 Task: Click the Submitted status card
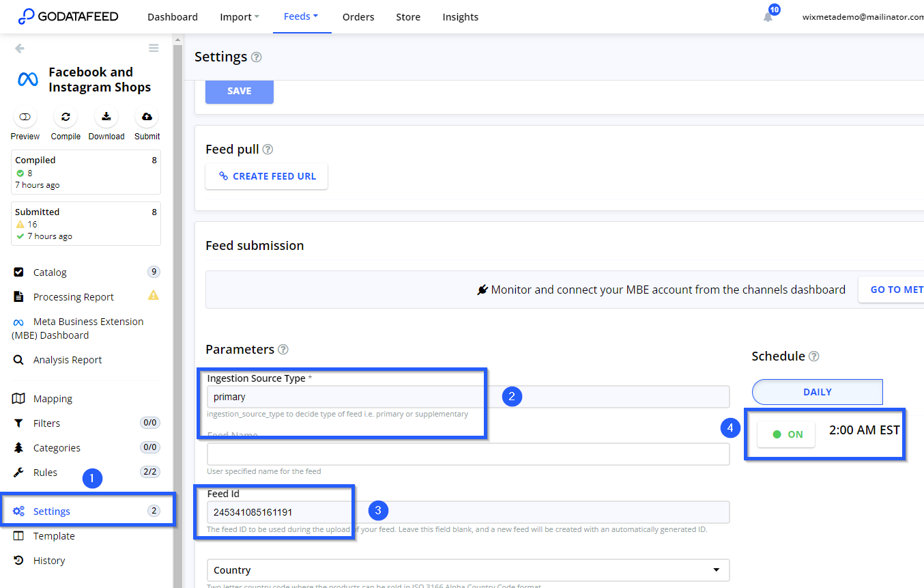point(86,224)
